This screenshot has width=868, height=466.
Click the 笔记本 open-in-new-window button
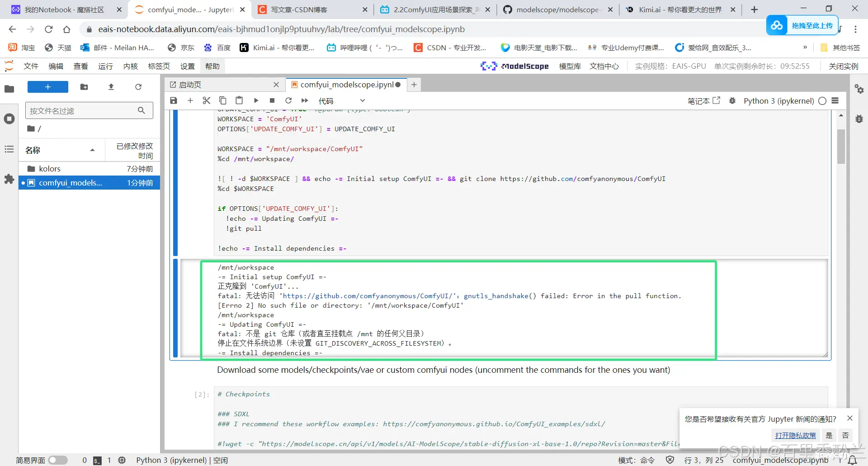coord(704,101)
